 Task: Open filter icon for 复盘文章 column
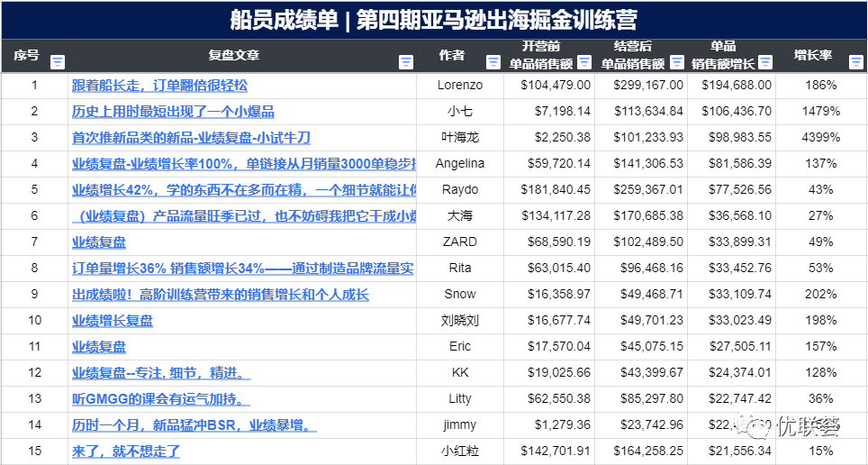pyautogui.click(x=406, y=62)
